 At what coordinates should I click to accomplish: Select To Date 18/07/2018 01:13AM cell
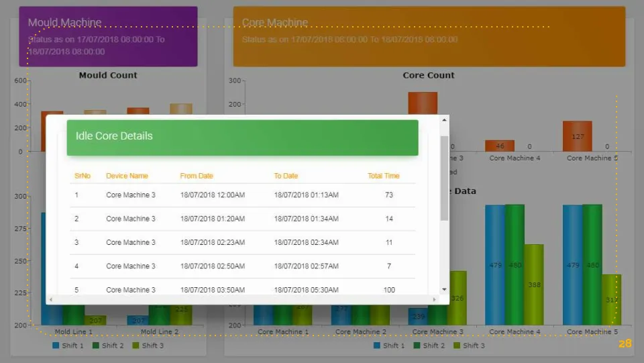[x=307, y=195]
